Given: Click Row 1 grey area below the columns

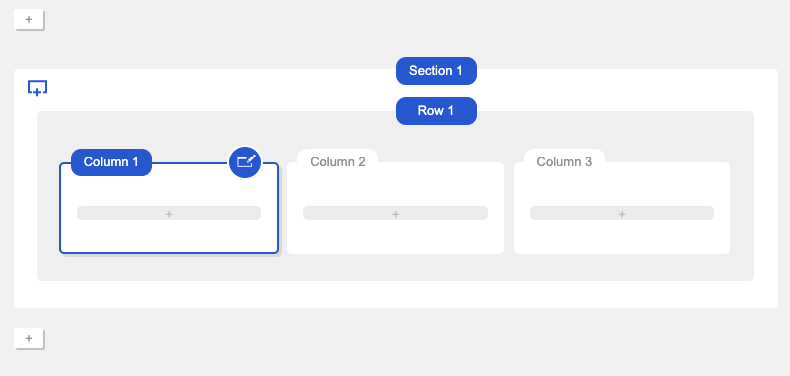Looking at the screenshot, I should pos(396,267).
